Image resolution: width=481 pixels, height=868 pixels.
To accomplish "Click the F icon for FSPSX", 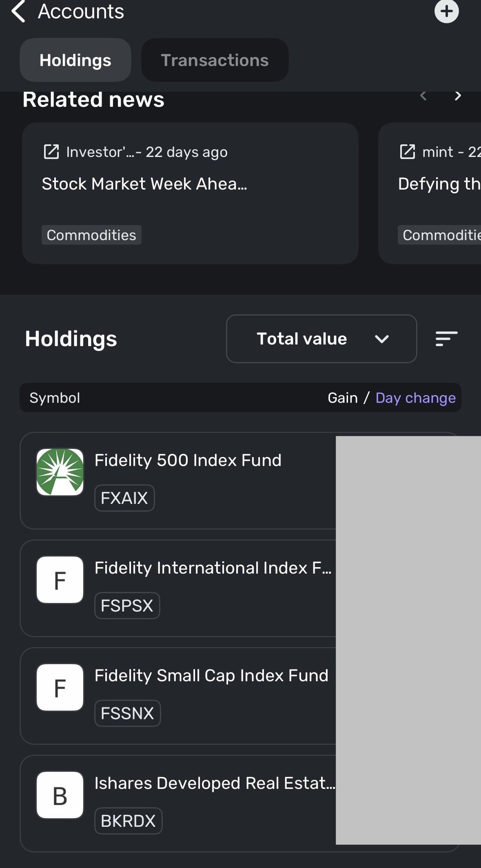I will pos(60,580).
